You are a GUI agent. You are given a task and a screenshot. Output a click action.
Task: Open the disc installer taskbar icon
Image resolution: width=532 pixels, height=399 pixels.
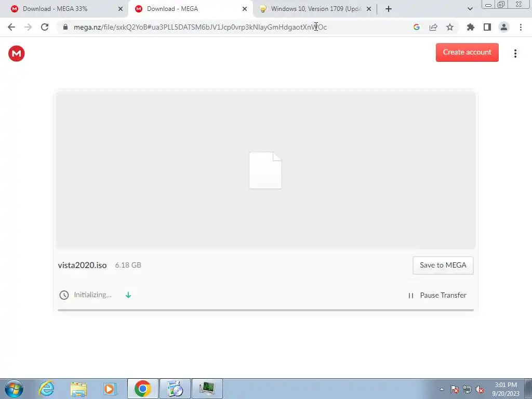pos(175,389)
